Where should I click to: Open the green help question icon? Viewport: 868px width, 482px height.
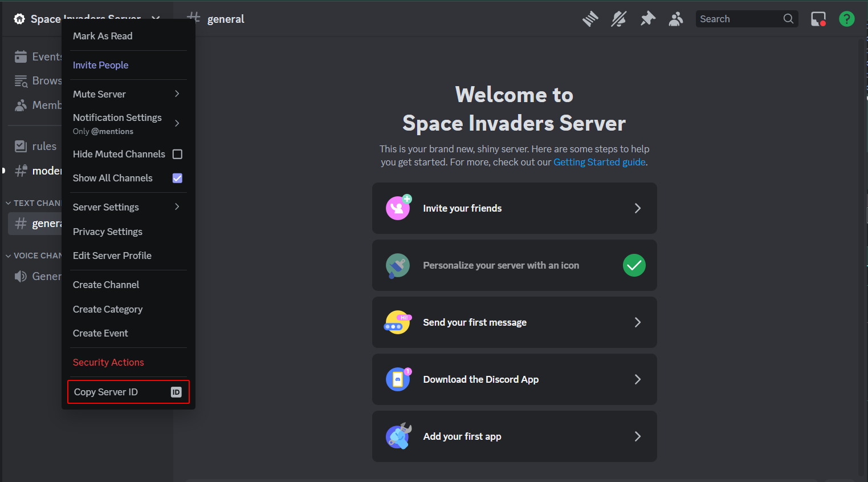point(847,19)
